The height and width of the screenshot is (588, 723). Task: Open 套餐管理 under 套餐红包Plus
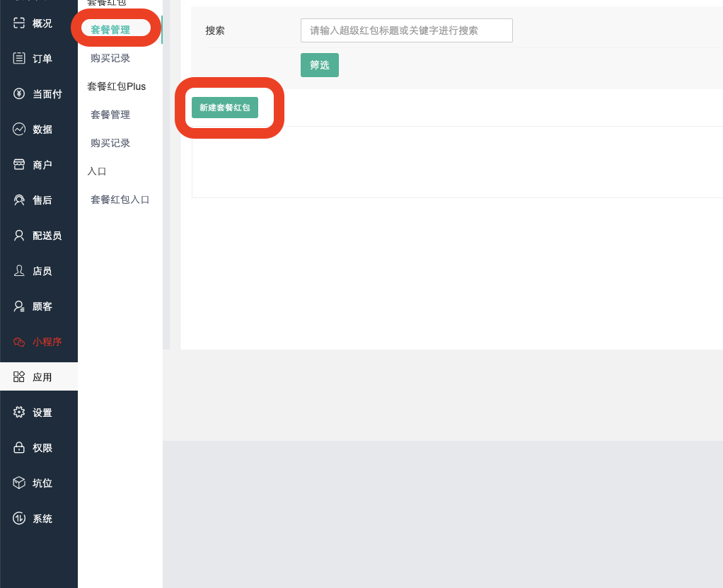110,115
